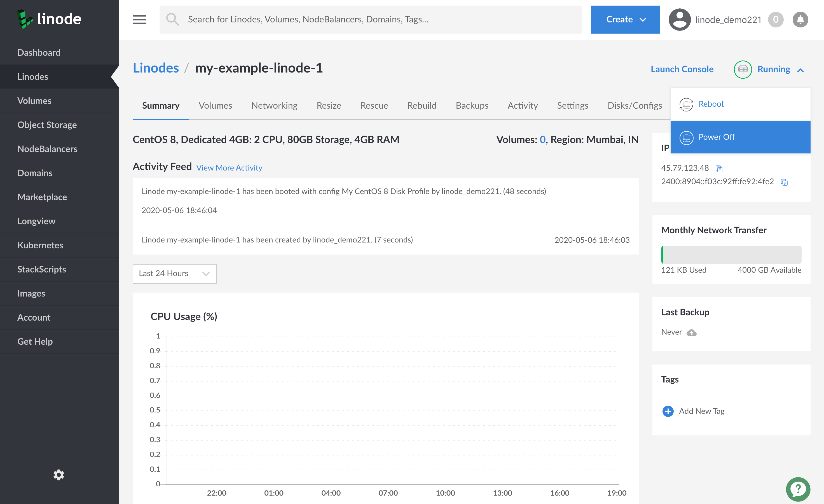Click the hamburger menu icon
The height and width of the screenshot is (504, 824).
(139, 19)
